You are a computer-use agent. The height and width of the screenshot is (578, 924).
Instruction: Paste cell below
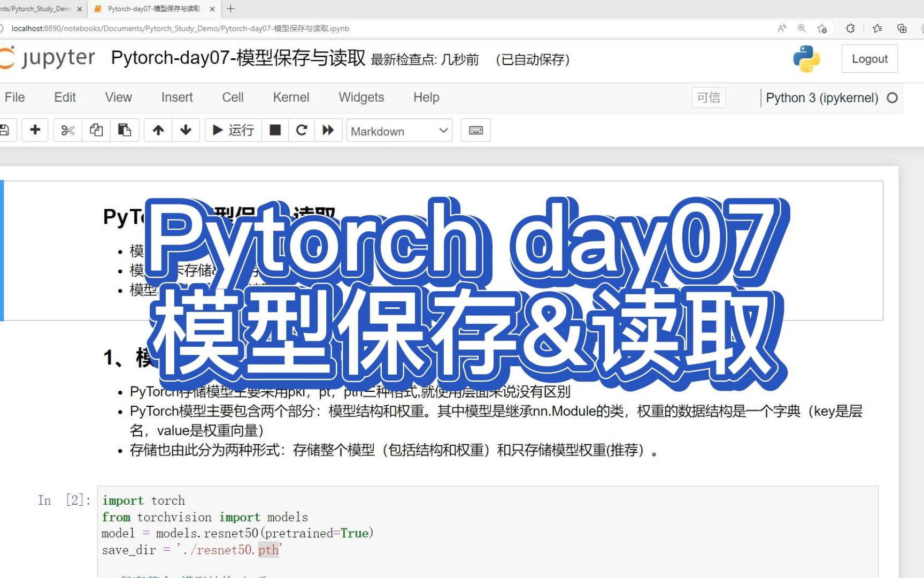coord(125,130)
